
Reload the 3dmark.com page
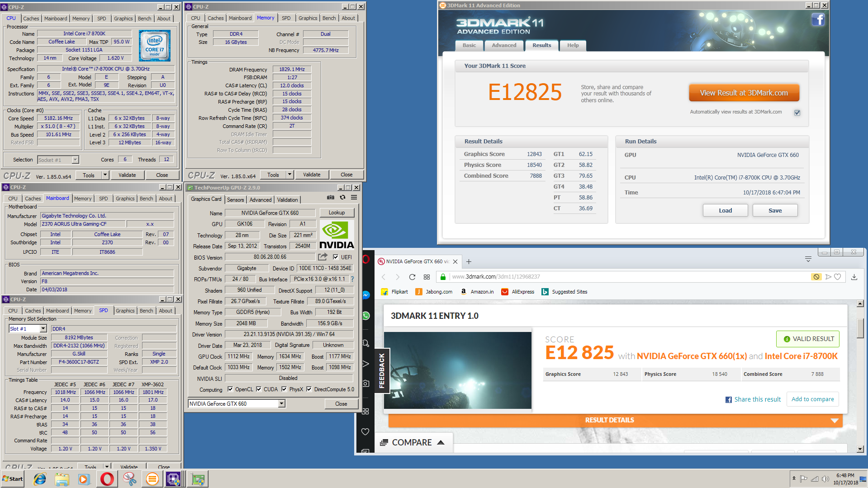[412, 277]
